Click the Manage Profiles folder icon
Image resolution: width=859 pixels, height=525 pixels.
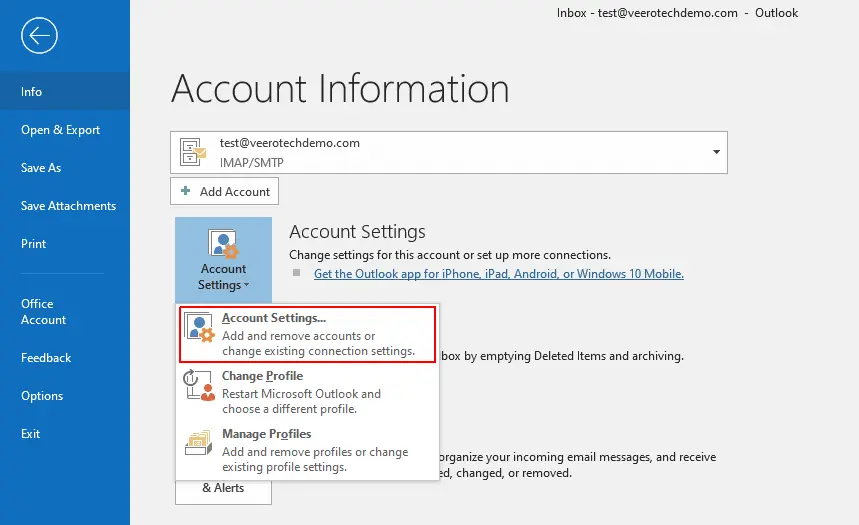pyautogui.click(x=198, y=443)
